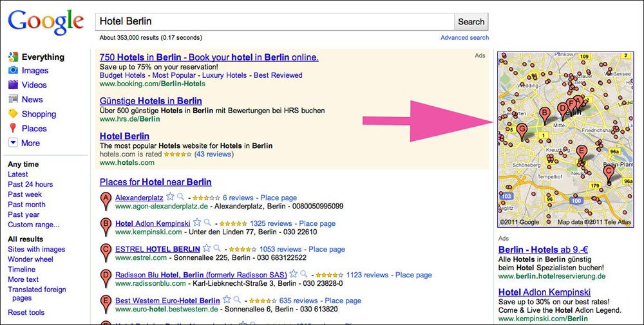Filter by Latest results

point(17,174)
